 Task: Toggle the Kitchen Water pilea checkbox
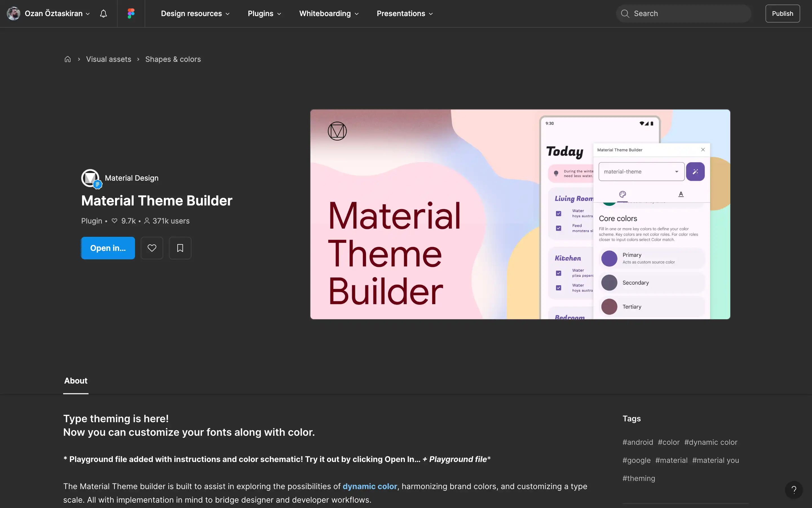coord(559,273)
